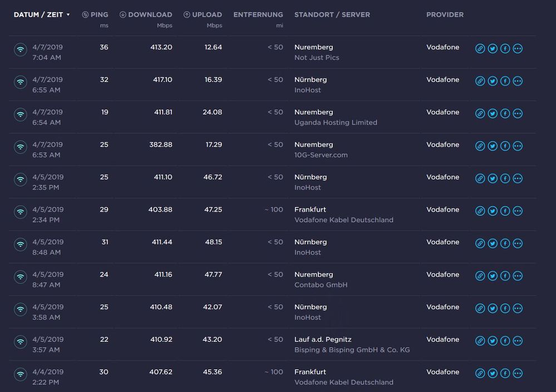Viewport: 556px width, 392px height.
Task: Sort results by the PROVIDER column
Action: click(x=445, y=14)
